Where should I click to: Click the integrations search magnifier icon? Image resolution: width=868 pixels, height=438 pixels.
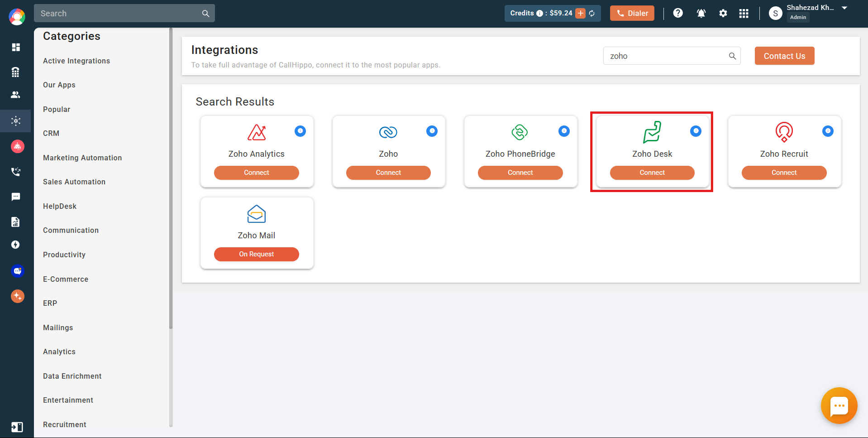tap(732, 56)
